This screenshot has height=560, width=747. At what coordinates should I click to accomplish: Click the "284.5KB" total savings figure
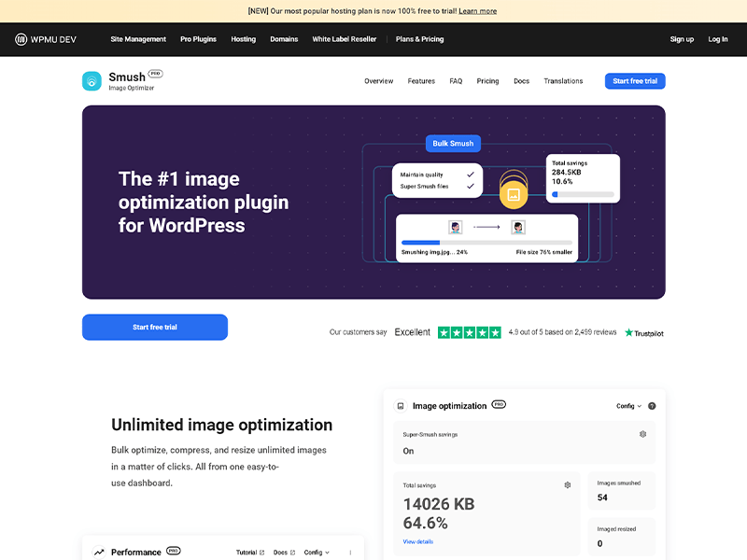[x=567, y=173]
